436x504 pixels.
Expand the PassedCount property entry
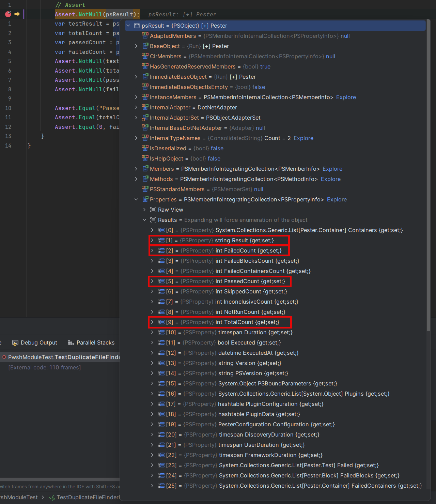[x=152, y=281]
